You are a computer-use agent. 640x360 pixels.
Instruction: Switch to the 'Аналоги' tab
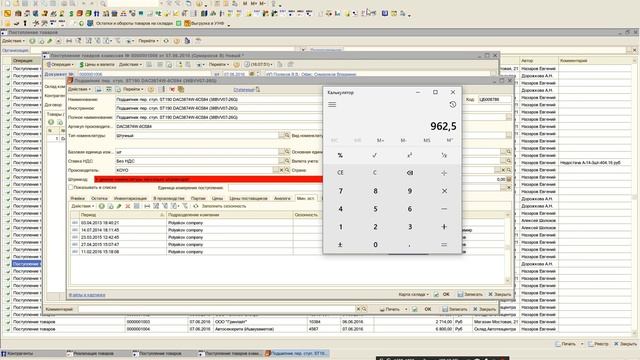(x=282, y=198)
